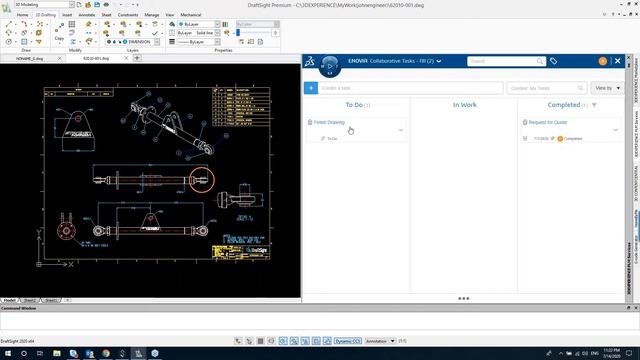Select the Line tool in Draw panel
640x360 pixels.
pos(9,24)
